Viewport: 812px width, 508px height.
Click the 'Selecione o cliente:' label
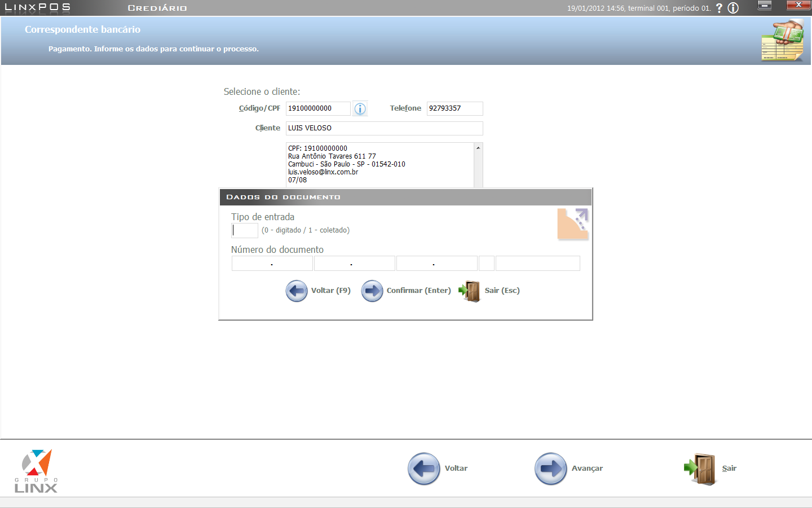click(262, 91)
